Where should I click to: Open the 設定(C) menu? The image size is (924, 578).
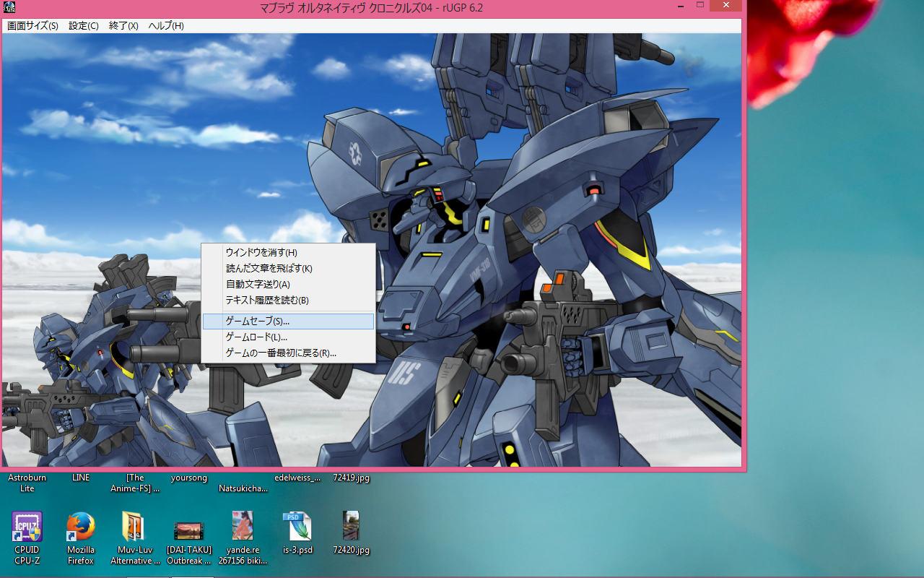coord(84,26)
